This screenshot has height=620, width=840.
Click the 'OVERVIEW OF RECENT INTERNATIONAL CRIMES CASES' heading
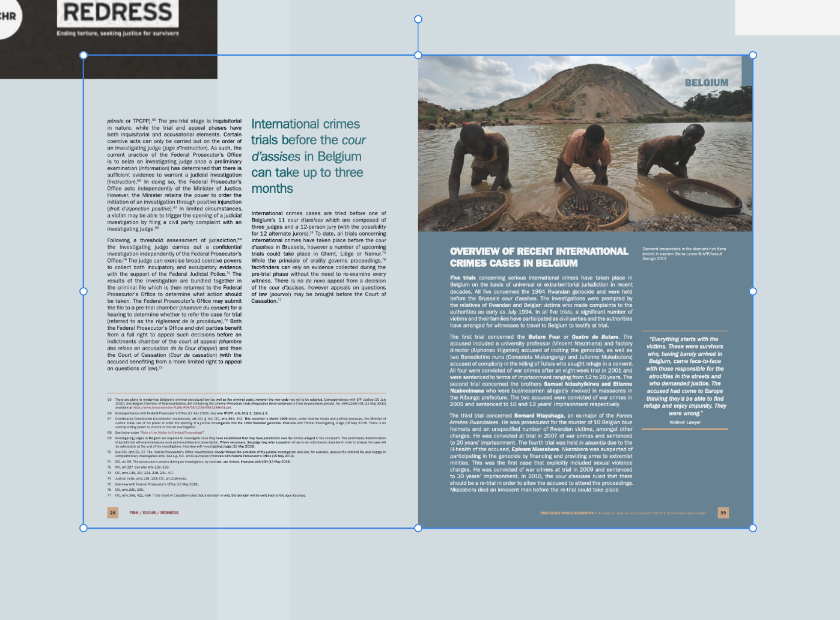[x=539, y=257]
